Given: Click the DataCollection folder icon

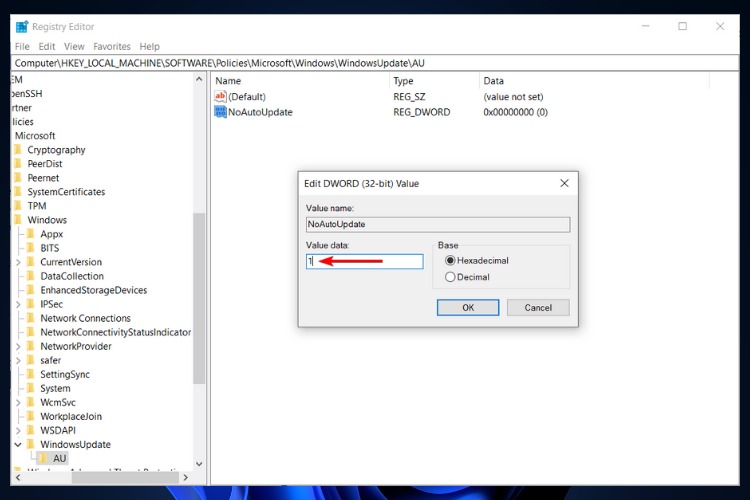Looking at the screenshot, I should [31, 276].
